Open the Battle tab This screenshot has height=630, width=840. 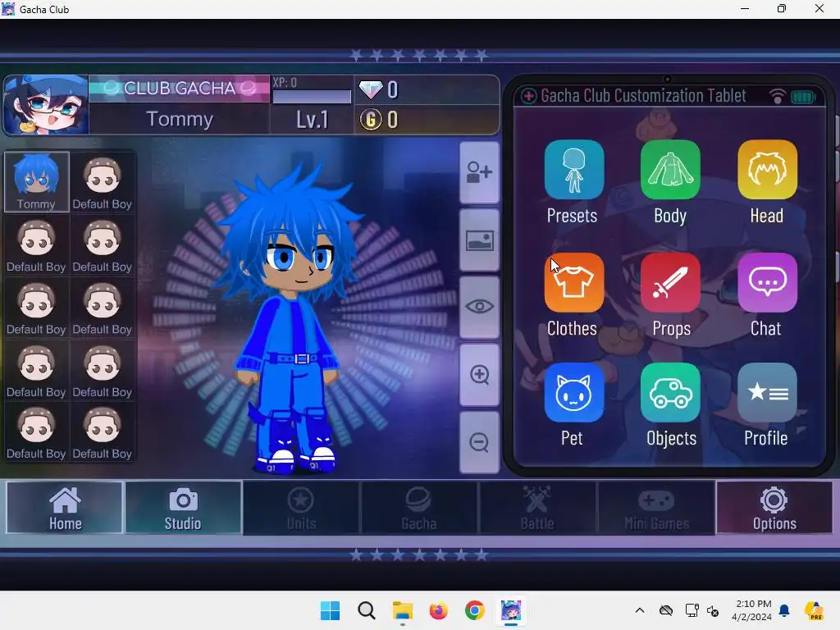pyautogui.click(x=537, y=508)
